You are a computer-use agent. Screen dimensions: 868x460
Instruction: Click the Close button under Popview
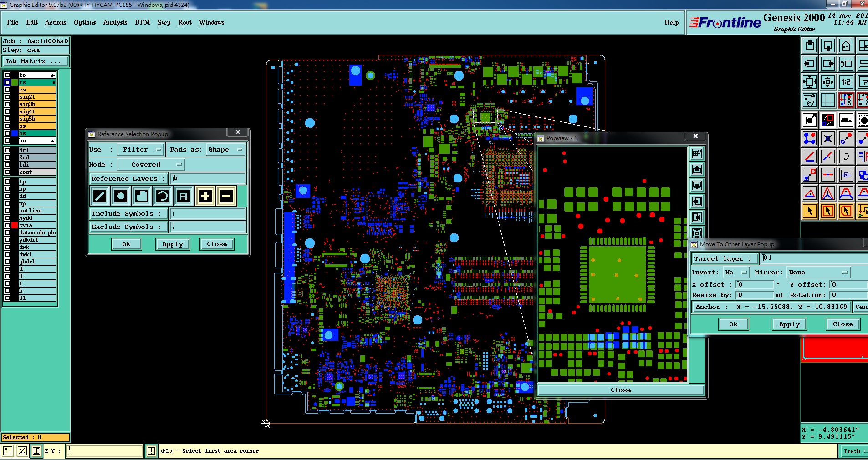621,390
